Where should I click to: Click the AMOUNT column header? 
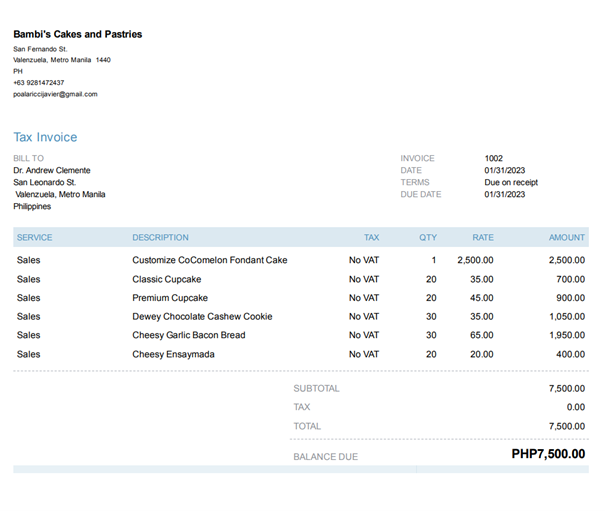[x=567, y=237]
